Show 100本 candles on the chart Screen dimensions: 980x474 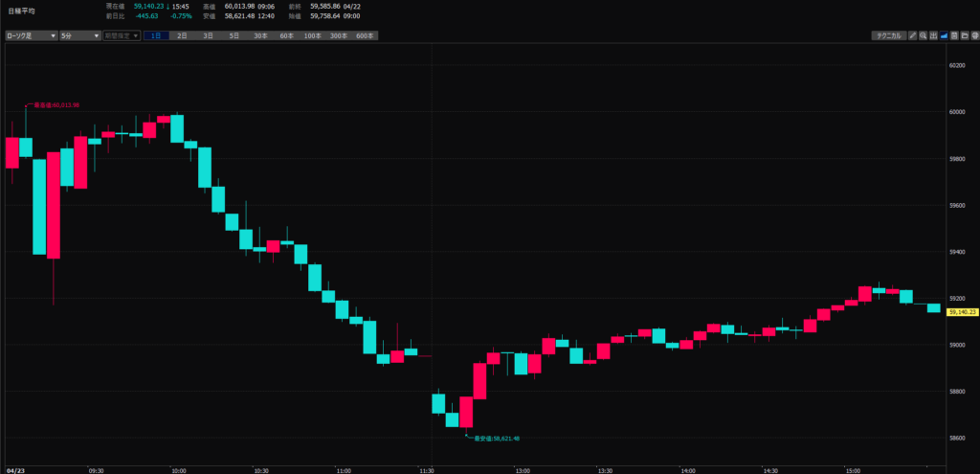click(312, 35)
